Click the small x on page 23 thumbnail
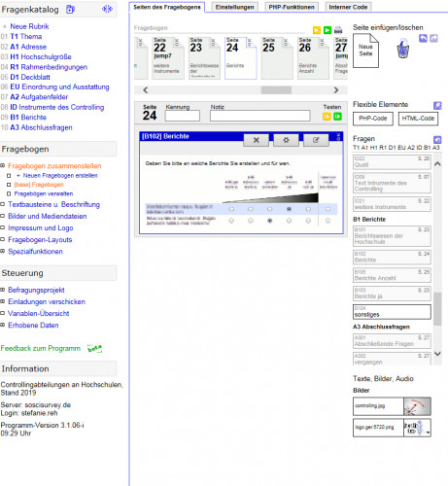 [213, 42]
